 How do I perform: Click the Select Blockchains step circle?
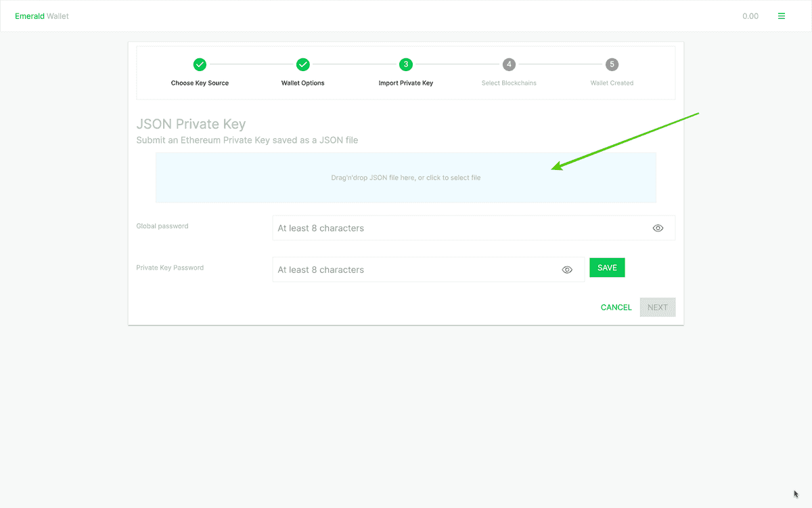point(509,64)
